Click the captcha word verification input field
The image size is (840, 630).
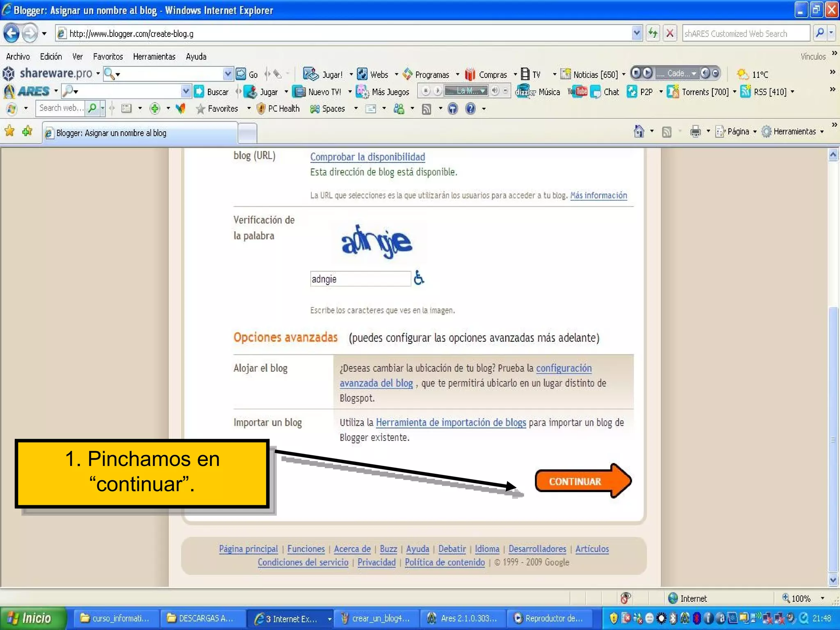360,279
